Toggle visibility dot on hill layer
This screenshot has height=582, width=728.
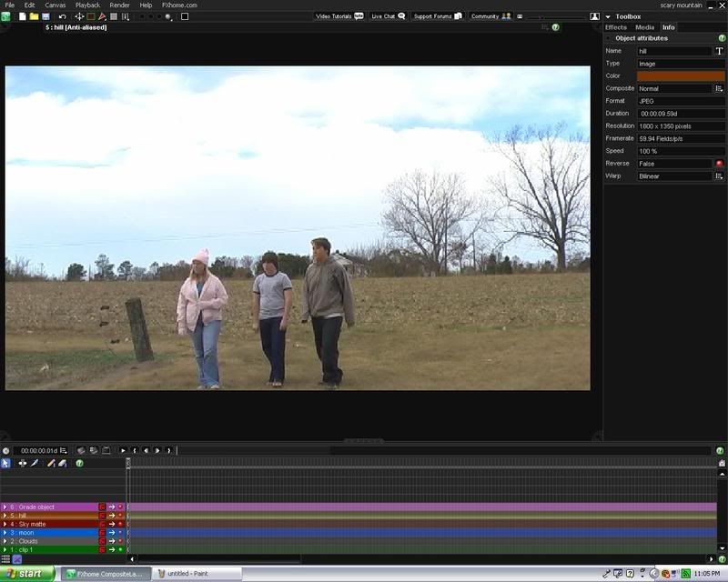tap(120, 516)
